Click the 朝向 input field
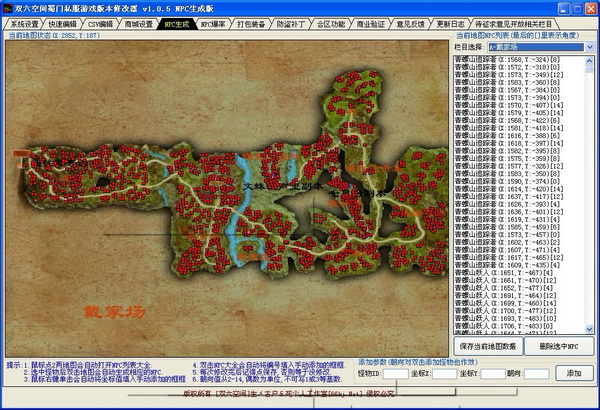Viewport: 600px width, 410px height. coord(537,373)
